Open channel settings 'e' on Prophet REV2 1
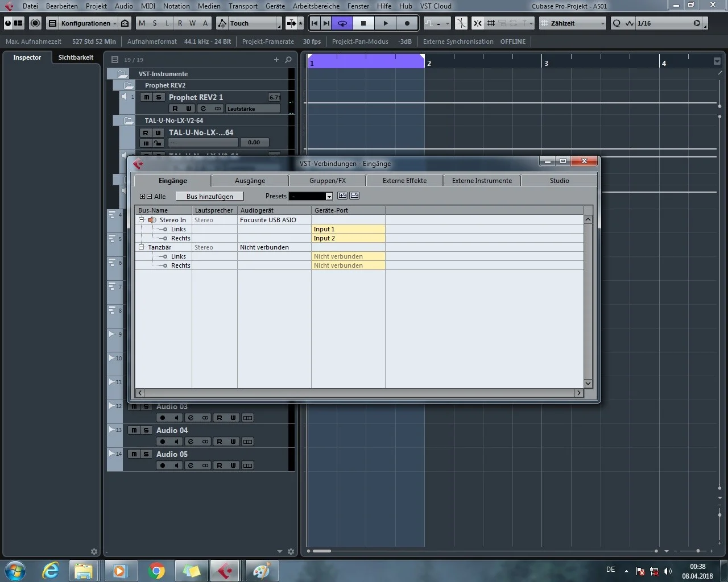The image size is (728, 582). 203,109
